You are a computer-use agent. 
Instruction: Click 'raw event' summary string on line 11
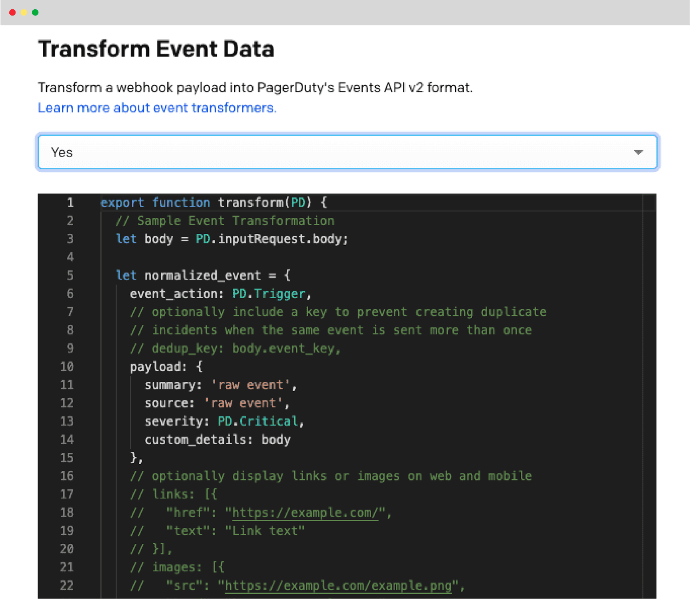pyautogui.click(x=250, y=385)
